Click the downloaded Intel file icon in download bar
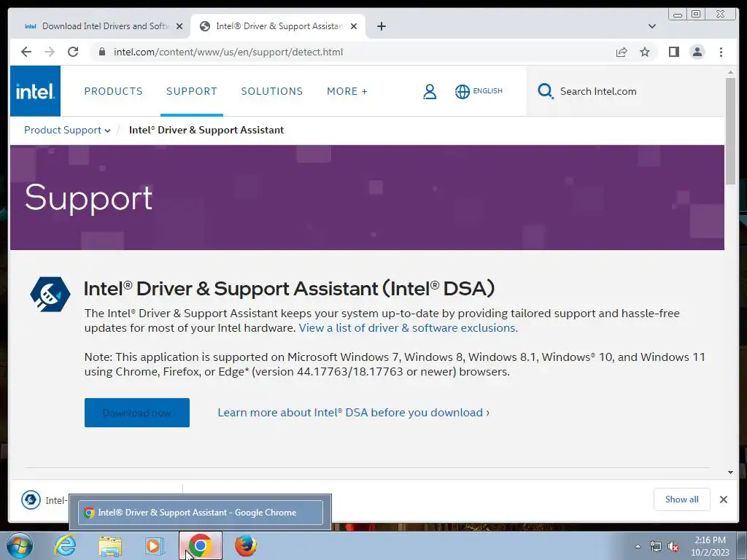Viewport: 747px width, 560px height. (x=31, y=500)
